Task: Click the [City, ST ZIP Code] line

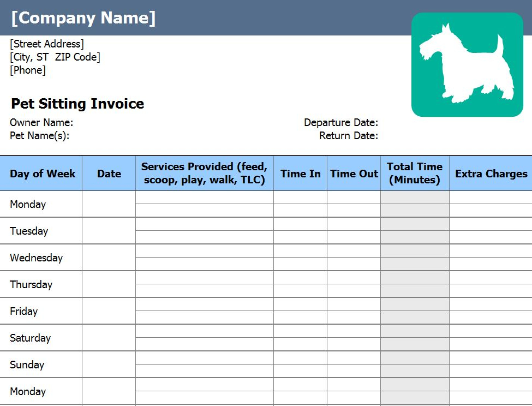Action: pos(55,57)
